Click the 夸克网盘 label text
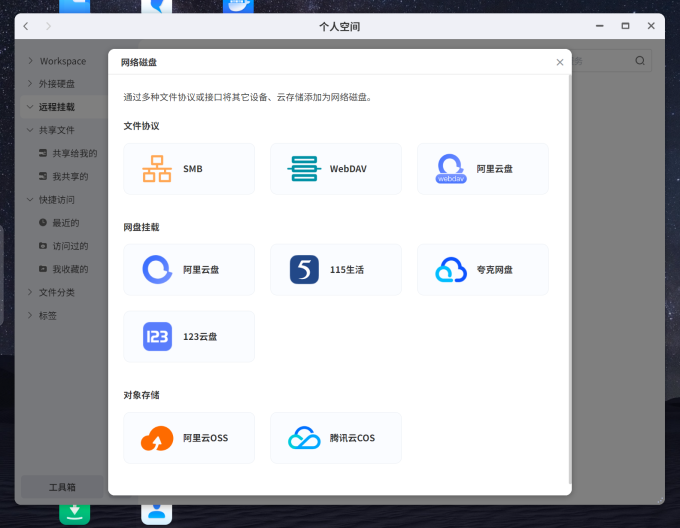Screen dimensions: 680x528 (x=494, y=270)
